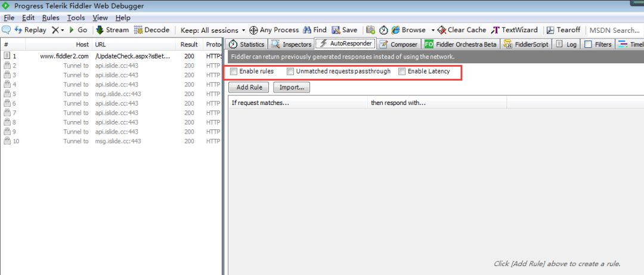
Task: Click the 'then respond with...' column header
Action: pyautogui.click(x=437, y=103)
